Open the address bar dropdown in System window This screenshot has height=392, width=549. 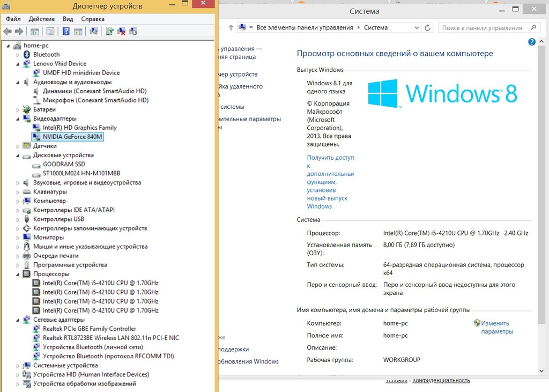[x=417, y=28]
